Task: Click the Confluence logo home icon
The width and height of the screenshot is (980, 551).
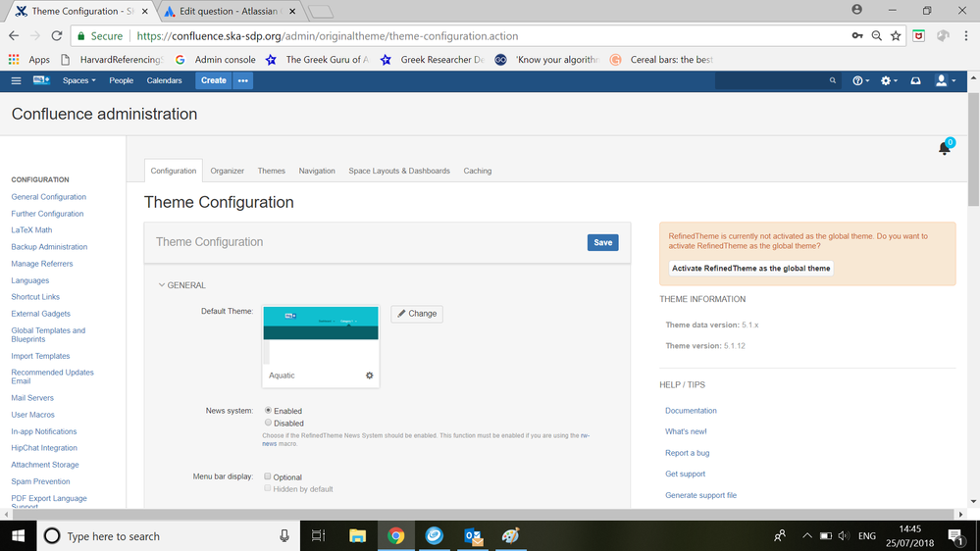Action: (41, 80)
